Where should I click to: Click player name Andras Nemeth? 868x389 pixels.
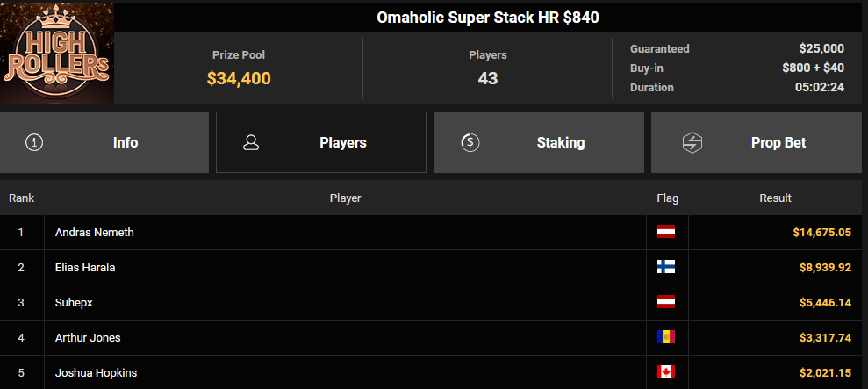click(95, 233)
